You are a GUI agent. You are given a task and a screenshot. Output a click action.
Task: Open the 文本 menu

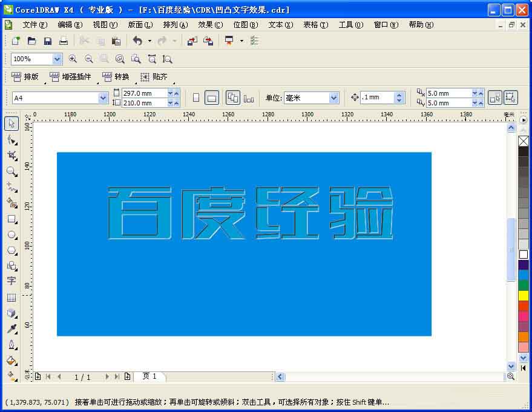[x=281, y=25]
